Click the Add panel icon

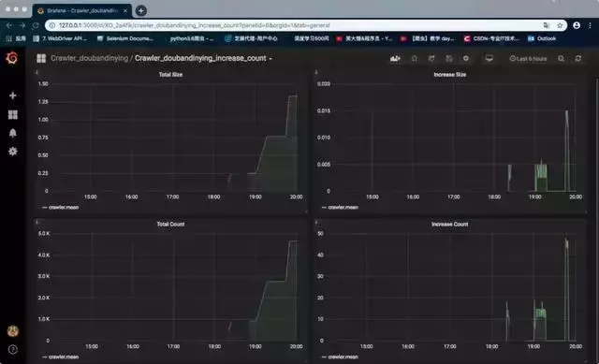[395, 58]
